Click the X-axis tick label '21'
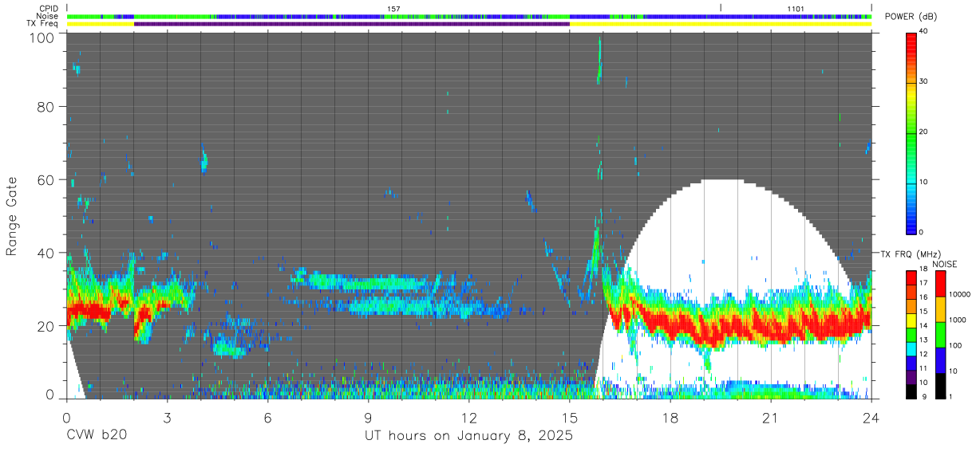The height and width of the screenshot is (452, 980). pos(770,418)
